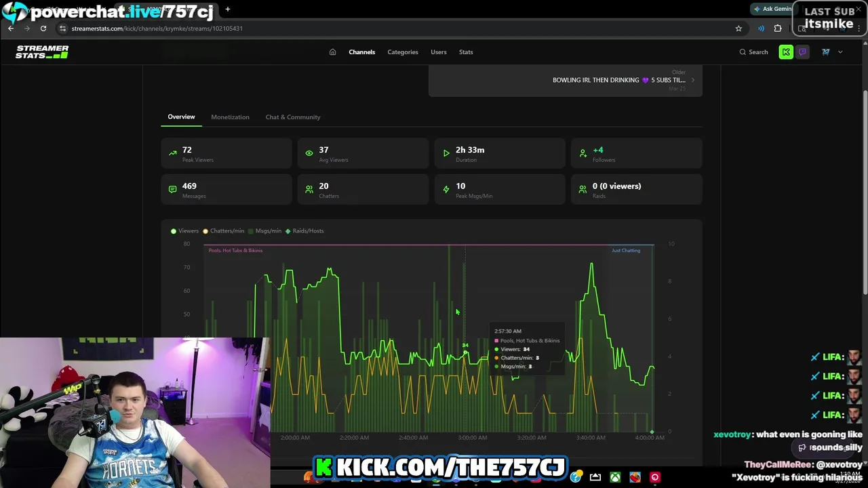Toggle Viewers series in chart legend
Viewport: 868px width, 488px height.
click(x=184, y=231)
